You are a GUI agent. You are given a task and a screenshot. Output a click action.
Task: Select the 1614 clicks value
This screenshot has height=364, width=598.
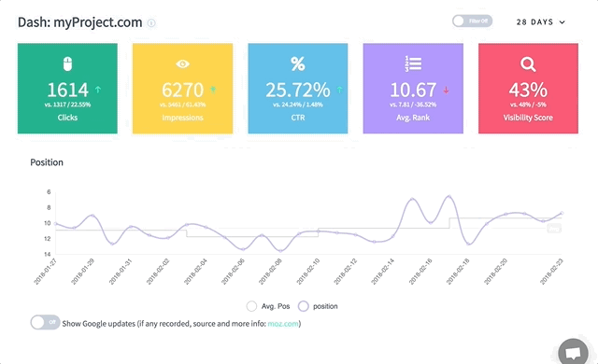click(x=68, y=91)
